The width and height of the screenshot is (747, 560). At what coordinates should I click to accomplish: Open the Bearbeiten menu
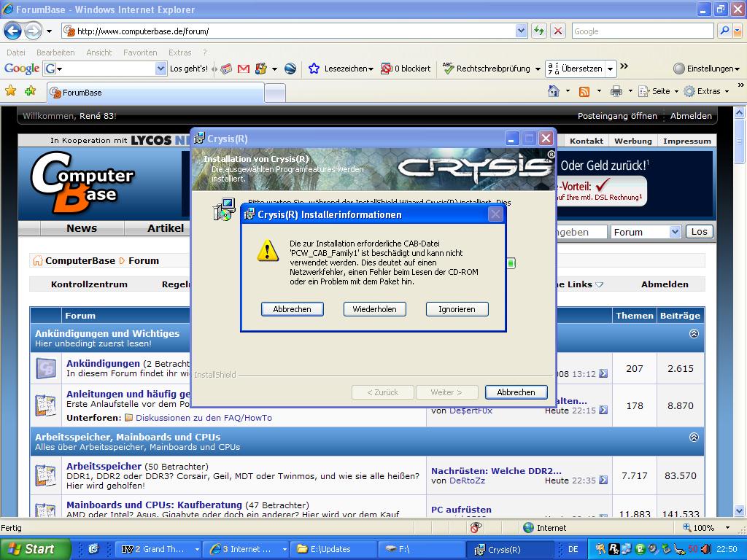(55, 52)
